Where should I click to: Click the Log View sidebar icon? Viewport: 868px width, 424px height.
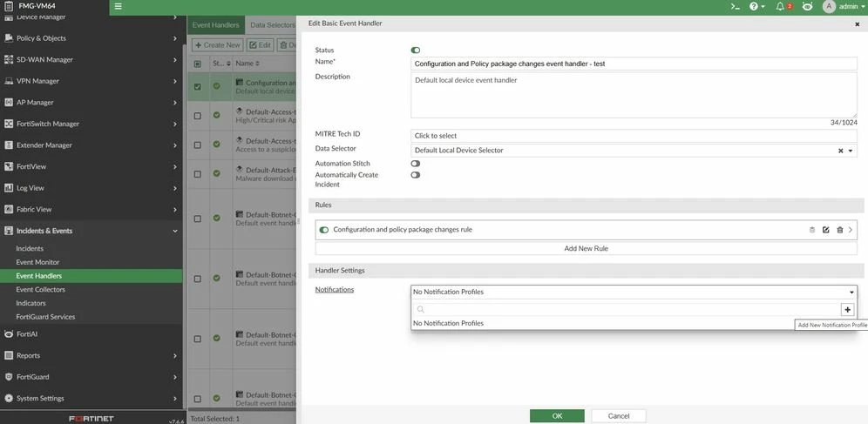(x=9, y=188)
